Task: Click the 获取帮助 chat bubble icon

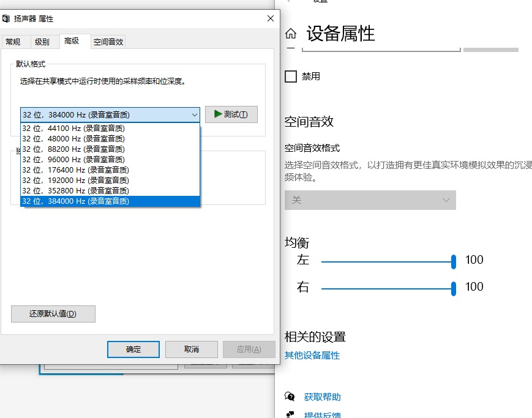Action: coord(290,397)
